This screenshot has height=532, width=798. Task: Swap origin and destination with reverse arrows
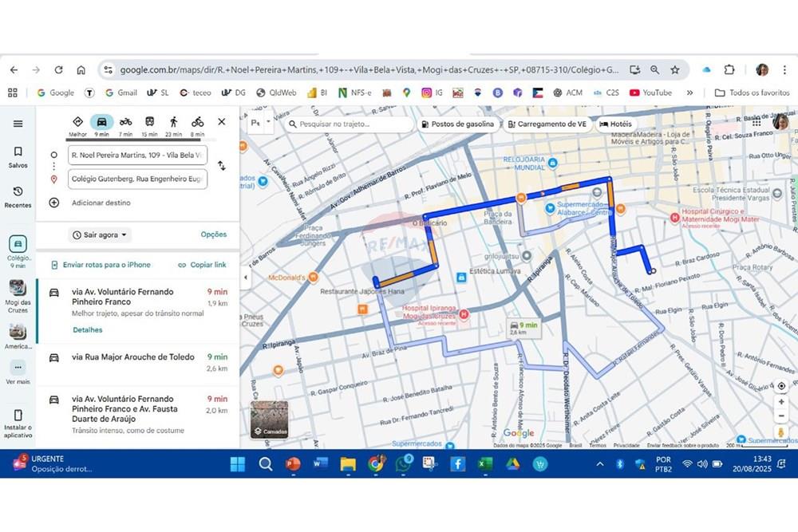coord(221,166)
